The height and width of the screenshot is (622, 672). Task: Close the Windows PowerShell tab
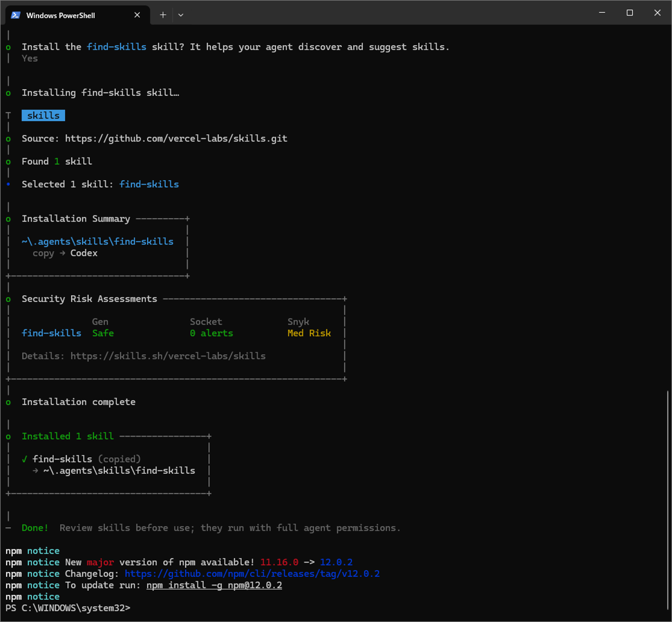pyautogui.click(x=137, y=15)
